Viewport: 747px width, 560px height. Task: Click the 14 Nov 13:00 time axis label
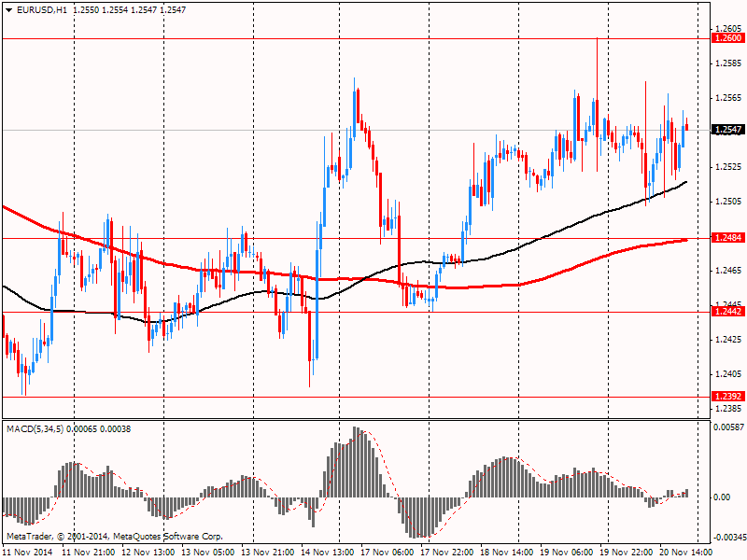point(328,553)
